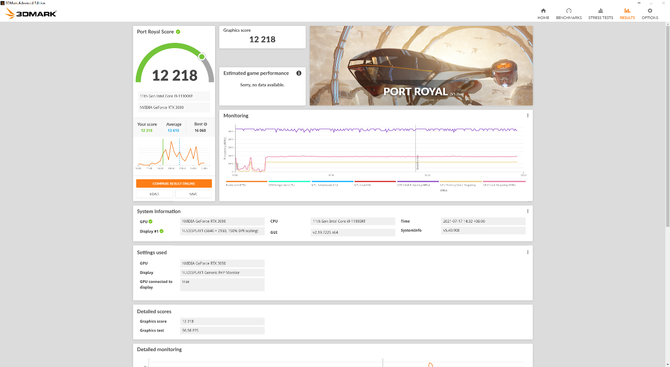Screen dimensions: 670x367
Task: Click the Save button
Action: pos(193,194)
